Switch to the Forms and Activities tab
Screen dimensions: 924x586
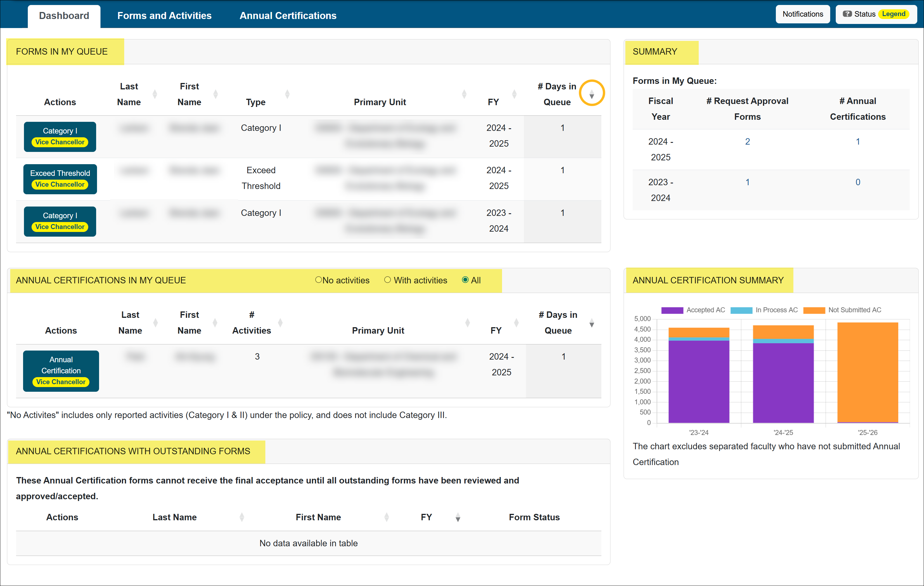pyautogui.click(x=165, y=15)
